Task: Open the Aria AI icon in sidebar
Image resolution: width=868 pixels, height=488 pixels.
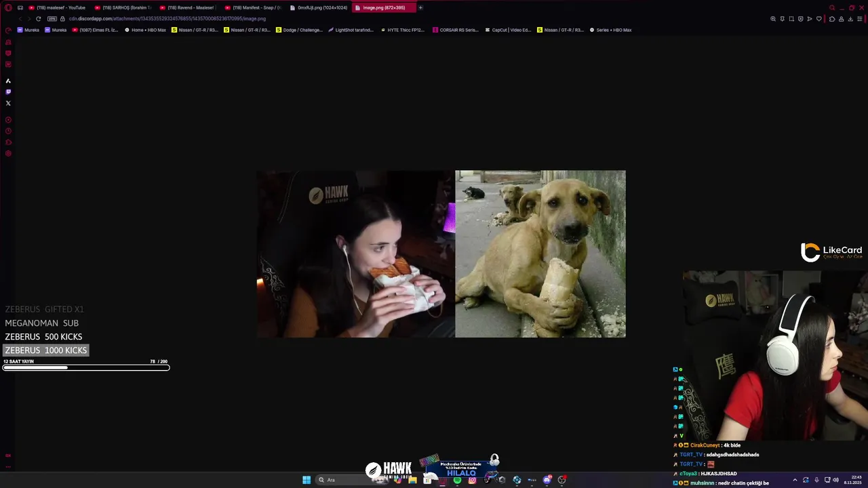Action: click(8, 81)
